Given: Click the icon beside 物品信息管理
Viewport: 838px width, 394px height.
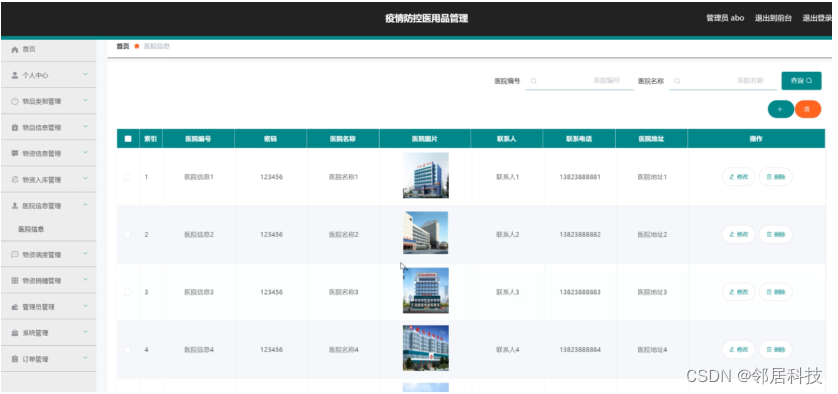Looking at the screenshot, I should (x=15, y=128).
